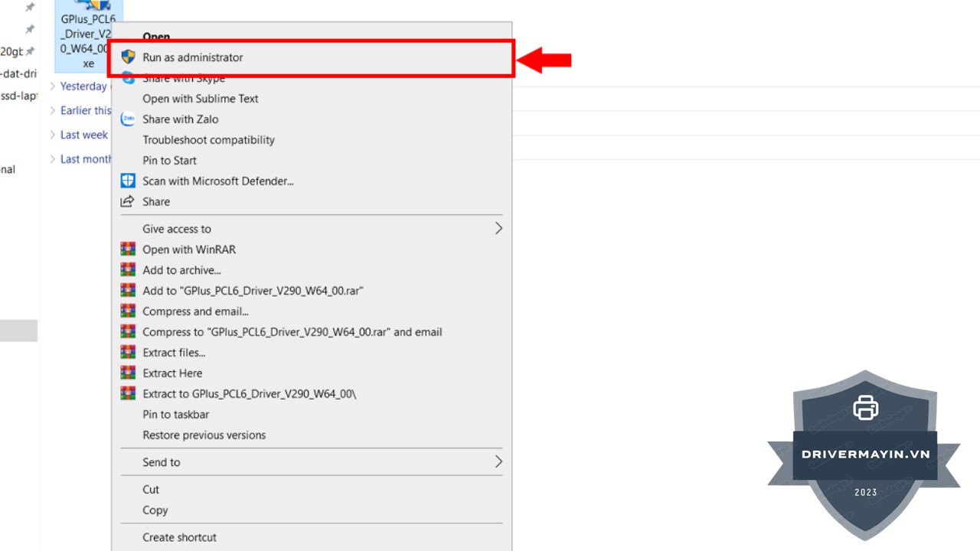Click the Zalo icon in context menu
The width and height of the screenshot is (980, 551).
pos(128,119)
